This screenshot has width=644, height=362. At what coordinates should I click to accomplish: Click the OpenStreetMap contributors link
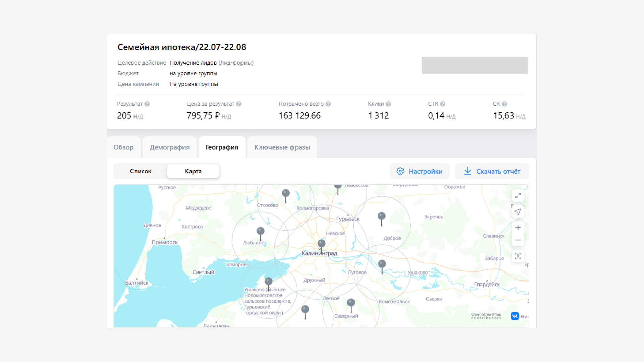(x=486, y=316)
